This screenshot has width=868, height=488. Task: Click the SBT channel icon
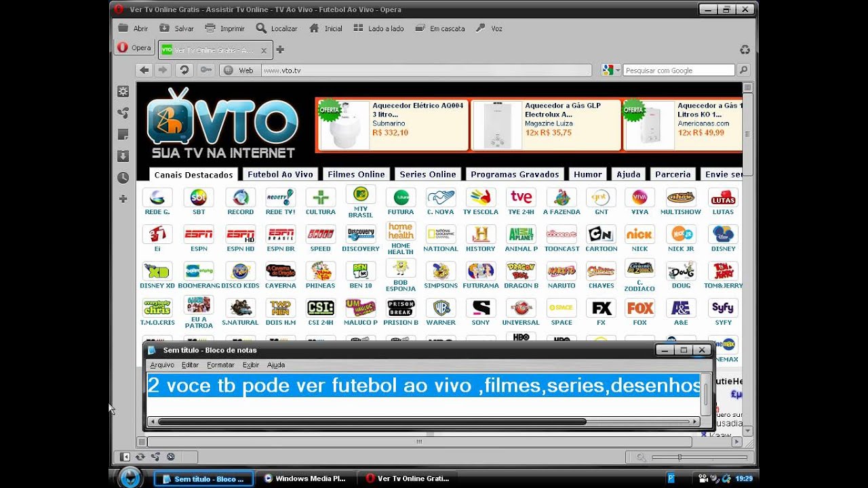(x=199, y=197)
